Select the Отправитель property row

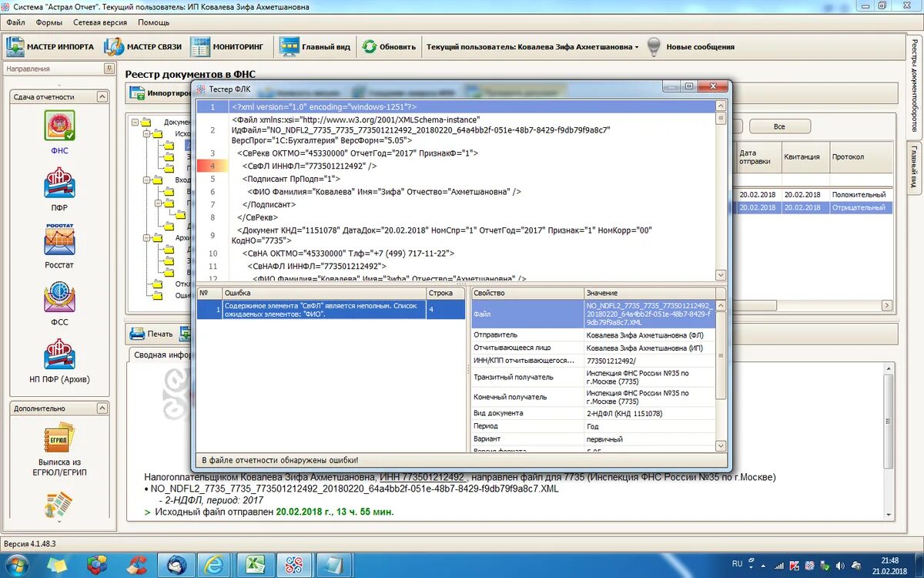pos(593,335)
